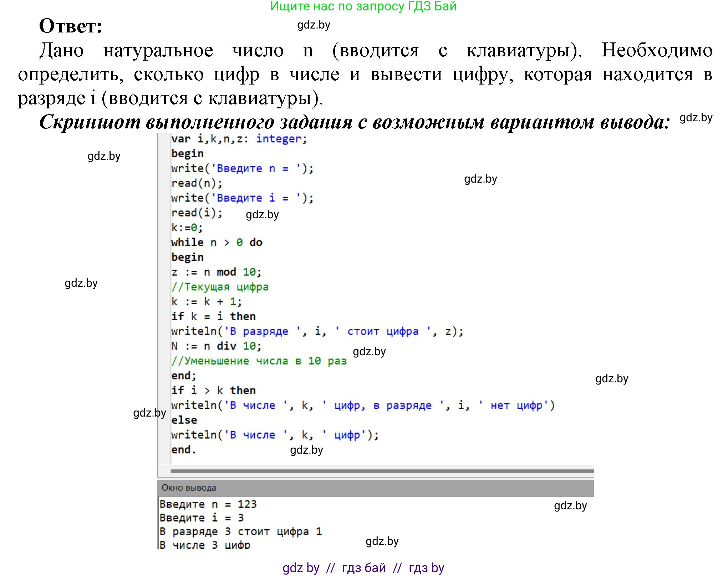The image size is (728, 576).
Task: Click the output line "В разряде 3 стоит цифра 1"
Action: pyautogui.click(x=241, y=531)
